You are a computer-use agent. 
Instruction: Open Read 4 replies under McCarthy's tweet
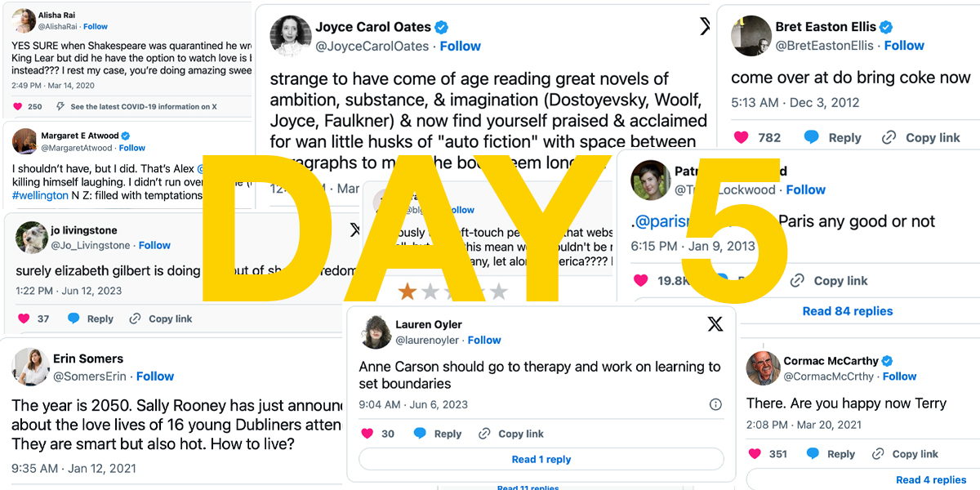click(931, 479)
